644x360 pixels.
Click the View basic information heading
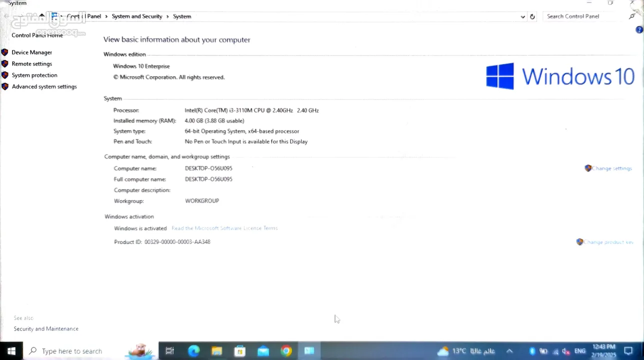tap(176, 39)
